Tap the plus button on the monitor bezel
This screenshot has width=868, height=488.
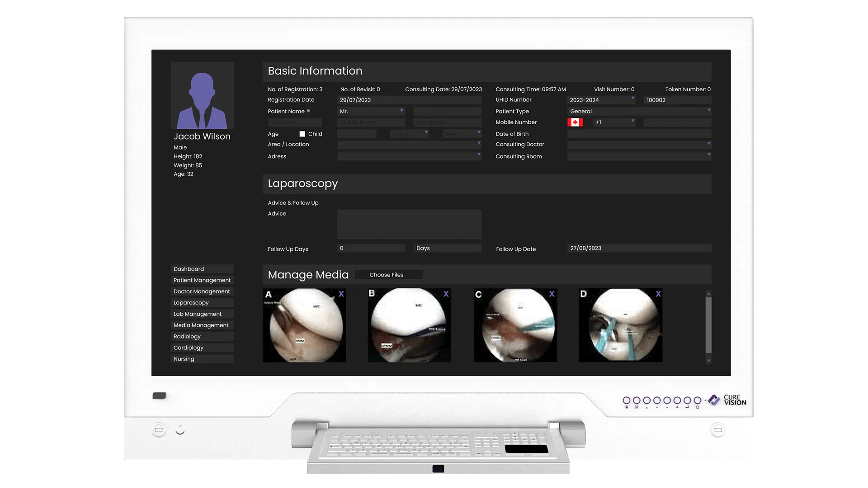(677, 400)
